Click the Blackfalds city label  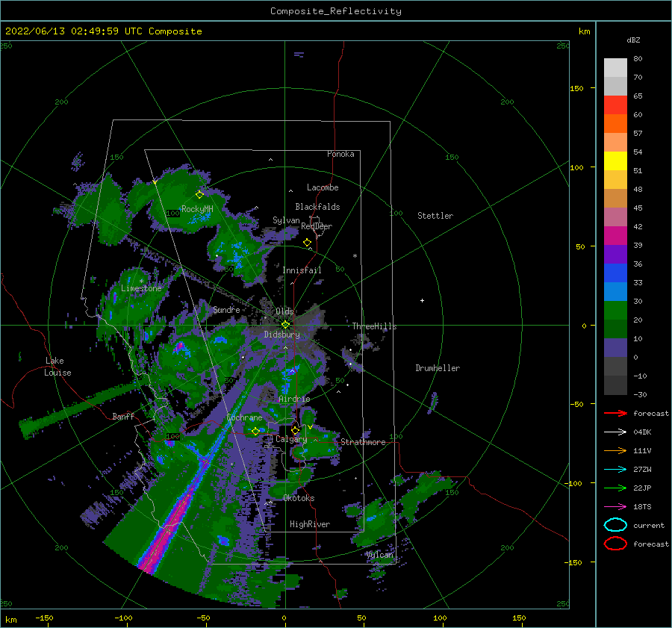tap(317, 207)
